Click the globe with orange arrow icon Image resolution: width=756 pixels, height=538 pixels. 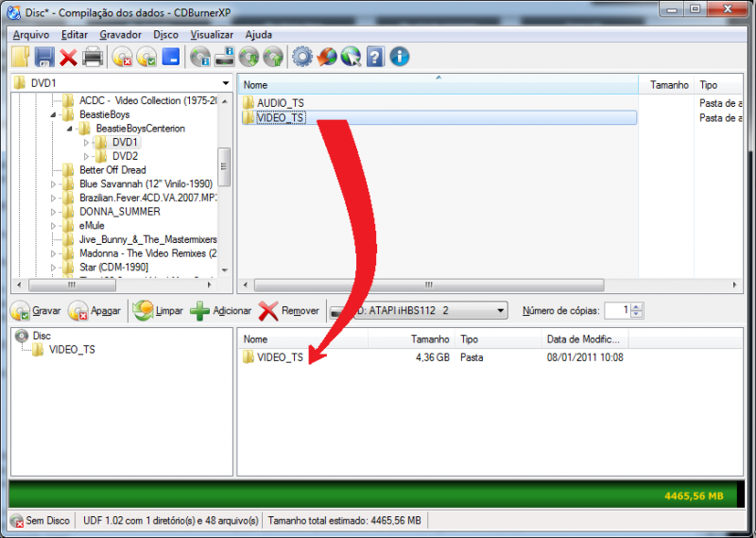tap(327, 57)
